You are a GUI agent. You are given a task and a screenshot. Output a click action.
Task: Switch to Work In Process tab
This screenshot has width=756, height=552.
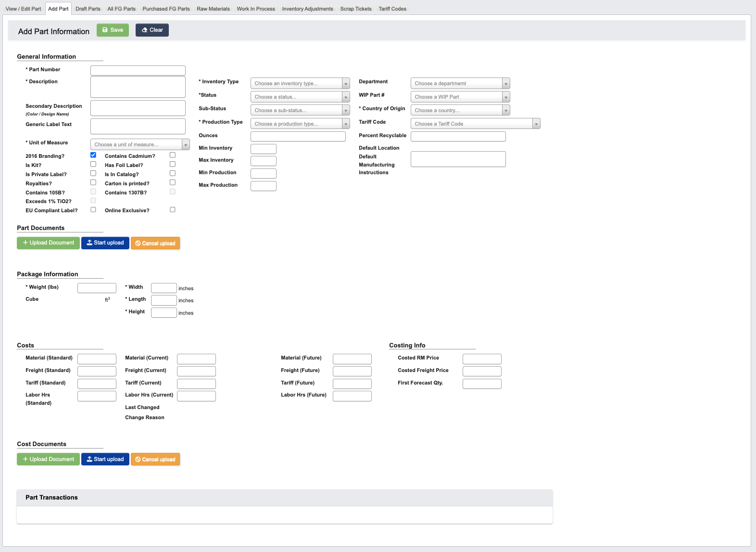click(256, 9)
